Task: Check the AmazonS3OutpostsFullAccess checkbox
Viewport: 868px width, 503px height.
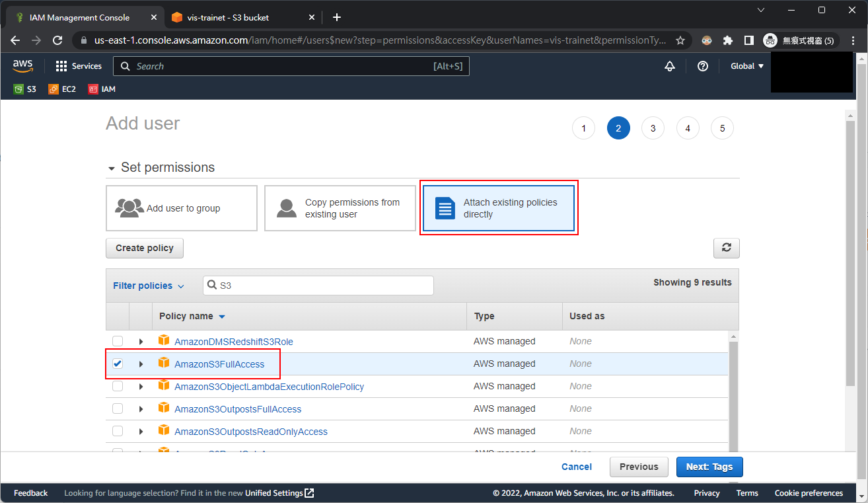Action: (x=117, y=408)
